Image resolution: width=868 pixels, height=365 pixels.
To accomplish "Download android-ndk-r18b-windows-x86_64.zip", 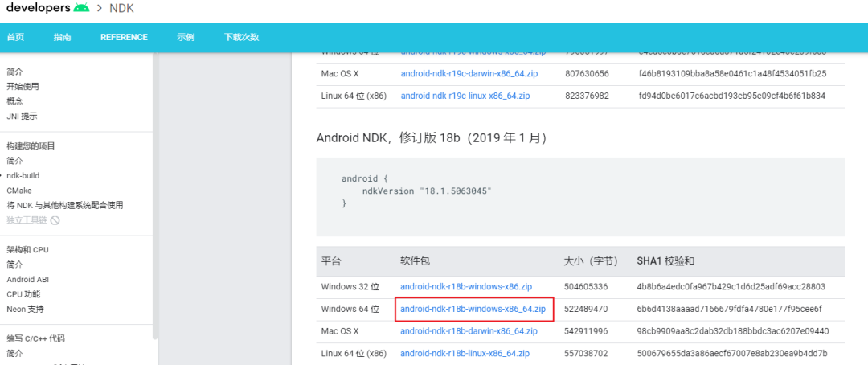I will [x=473, y=309].
